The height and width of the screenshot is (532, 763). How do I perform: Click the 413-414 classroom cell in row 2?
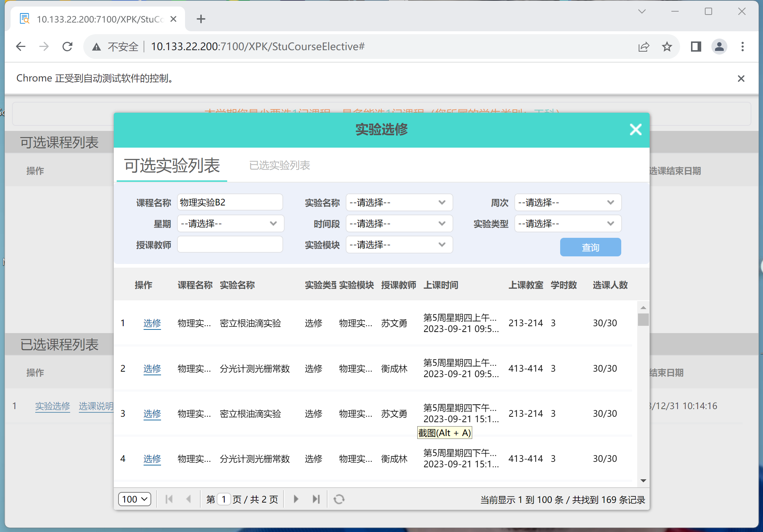(x=526, y=368)
